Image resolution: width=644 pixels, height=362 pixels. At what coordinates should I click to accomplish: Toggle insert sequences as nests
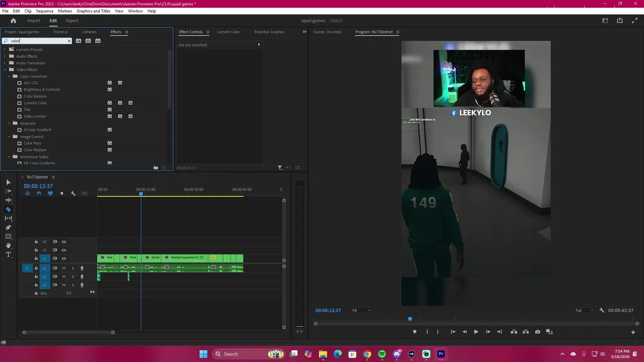pos(27,194)
